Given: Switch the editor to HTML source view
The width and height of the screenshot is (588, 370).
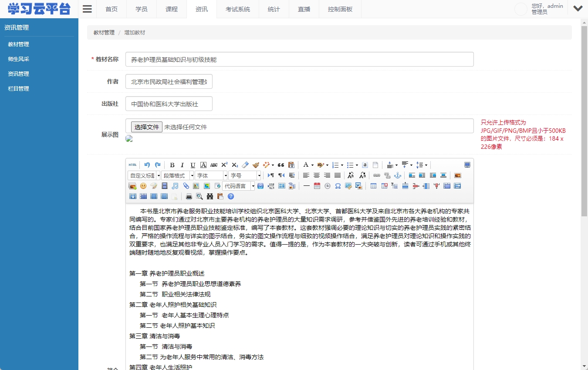Looking at the screenshot, I should [x=132, y=165].
